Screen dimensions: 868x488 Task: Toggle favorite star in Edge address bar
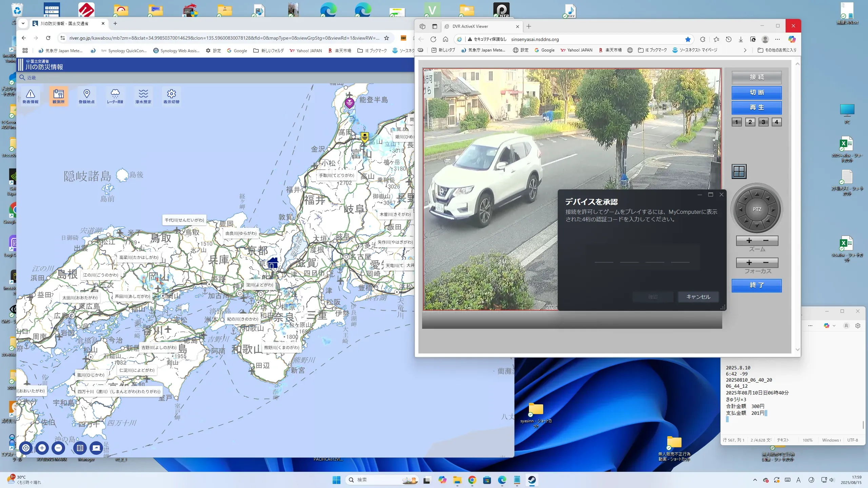688,39
